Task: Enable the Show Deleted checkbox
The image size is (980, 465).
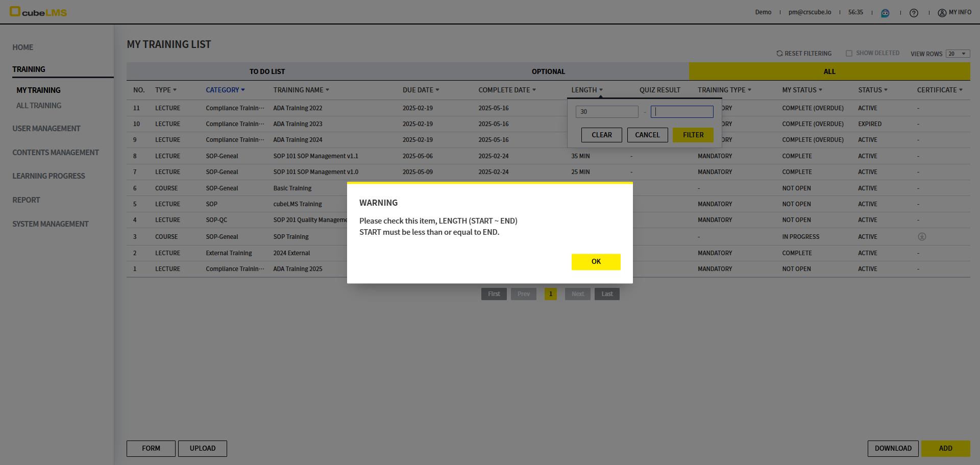Action: point(849,54)
